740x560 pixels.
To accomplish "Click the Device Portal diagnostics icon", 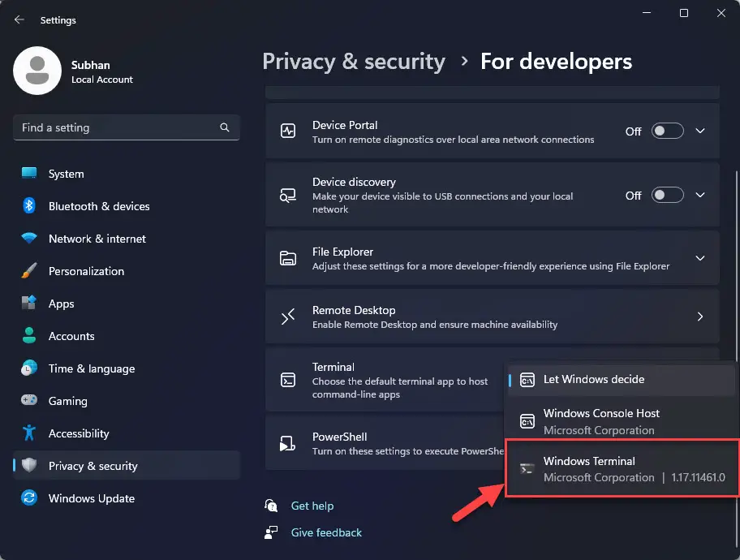I will [288, 131].
